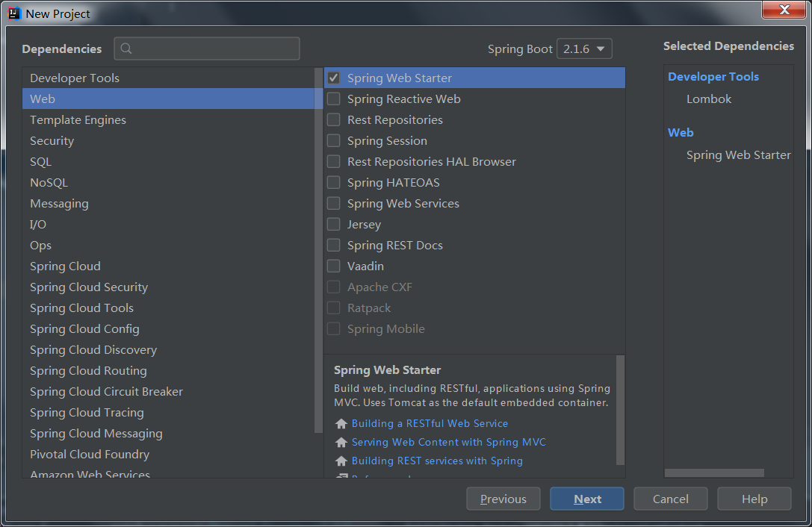This screenshot has width=812, height=527.
Task: Click the home icon beside Serving Web Content
Action: 341,442
